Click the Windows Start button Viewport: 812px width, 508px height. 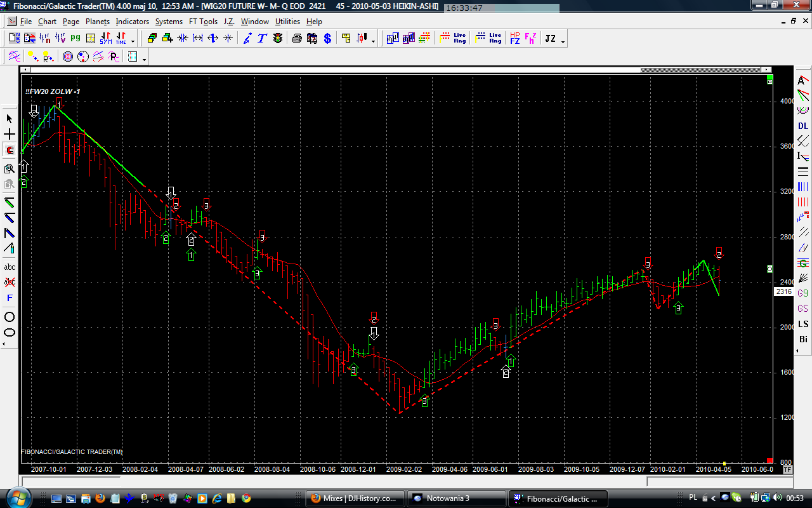pyautogui.click(x=18, y=497)
